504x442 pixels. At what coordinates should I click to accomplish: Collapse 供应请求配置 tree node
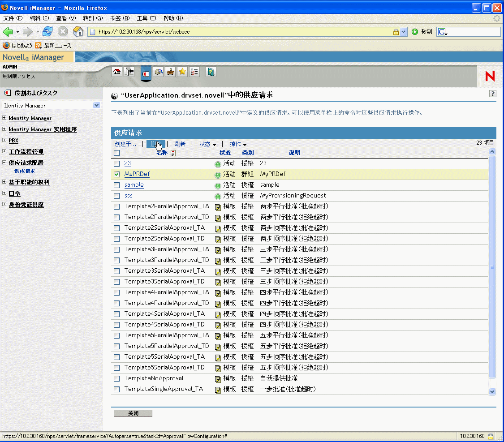click(x=4, y=163)
